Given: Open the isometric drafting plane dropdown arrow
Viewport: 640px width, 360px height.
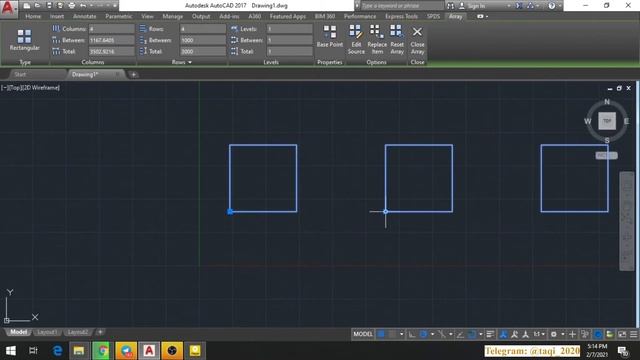Looking at the screenshot, I should (x=451, y=334).
